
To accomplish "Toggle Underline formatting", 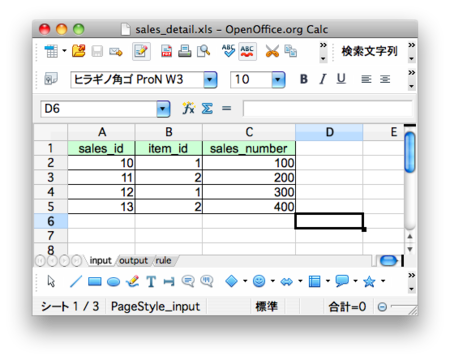I will point(341,79).
